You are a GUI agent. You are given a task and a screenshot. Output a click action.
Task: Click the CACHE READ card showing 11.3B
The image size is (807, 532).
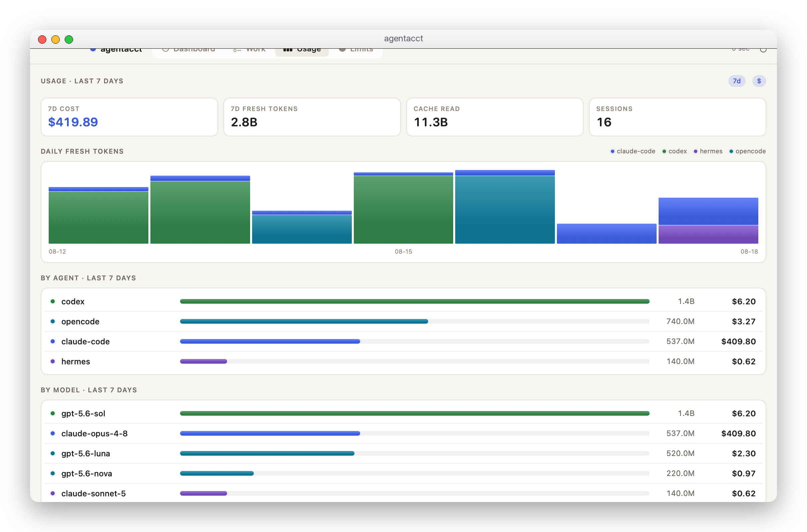click(x=495, y=117)
